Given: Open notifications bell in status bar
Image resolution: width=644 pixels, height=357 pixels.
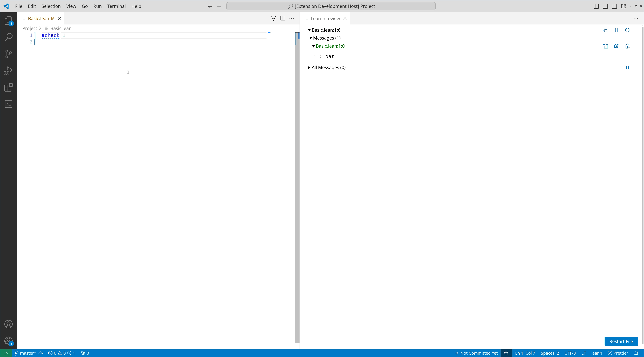Looking at the screenshot, I should coord(636,353).
